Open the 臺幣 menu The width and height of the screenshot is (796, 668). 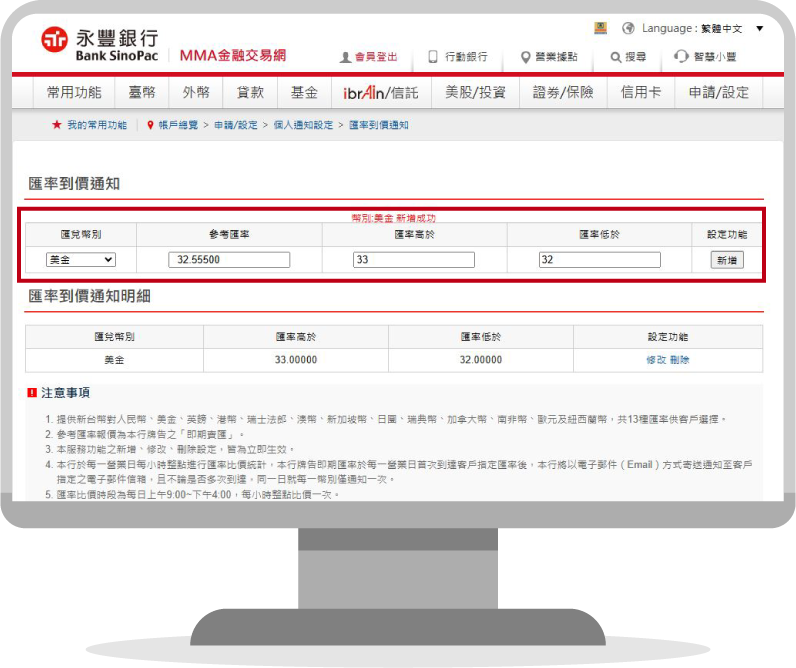142,92
